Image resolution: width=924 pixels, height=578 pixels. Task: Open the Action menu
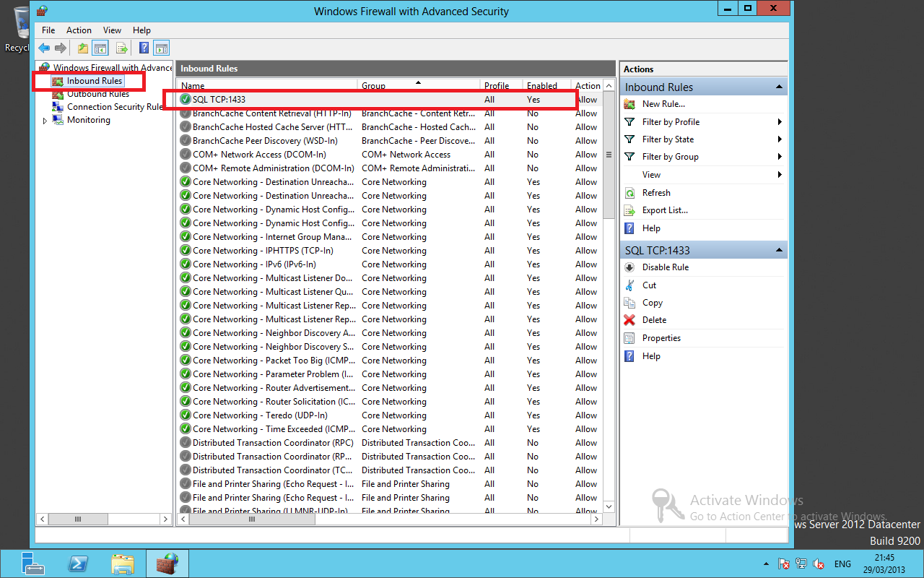[x=79, y=30]
